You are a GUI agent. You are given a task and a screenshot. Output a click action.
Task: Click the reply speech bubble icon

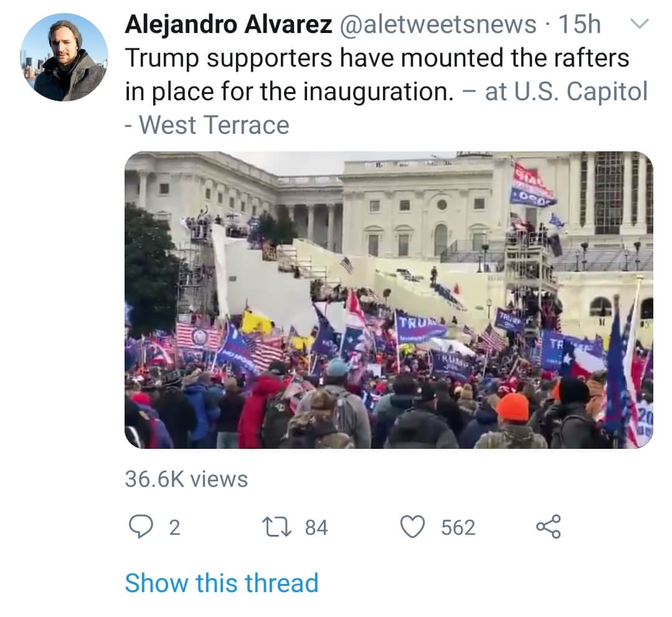pyautogui.click(x=141, y=527)
